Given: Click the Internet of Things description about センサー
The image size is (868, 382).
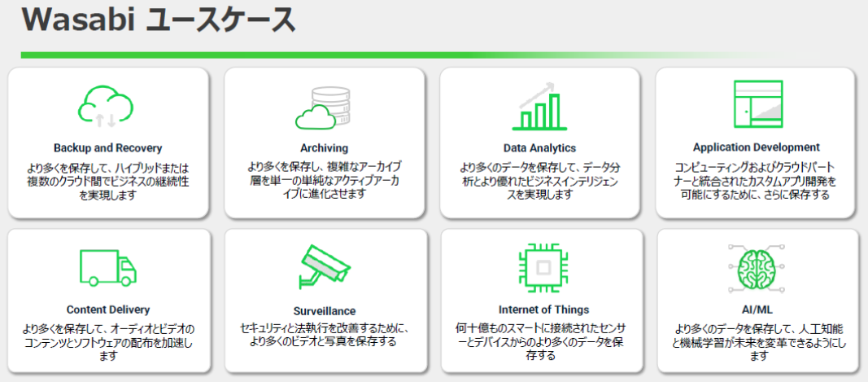Looking at the screenshot, I should tap(540, 342).
